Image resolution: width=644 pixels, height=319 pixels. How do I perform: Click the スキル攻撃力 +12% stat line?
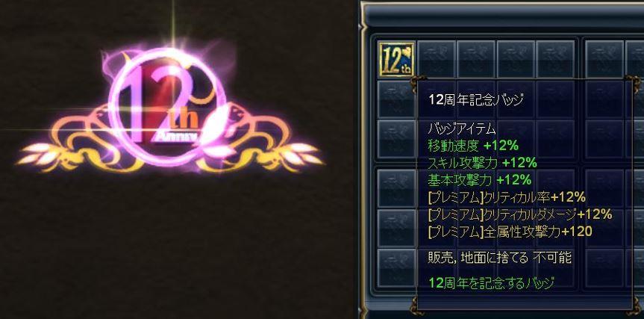point(483,163)
